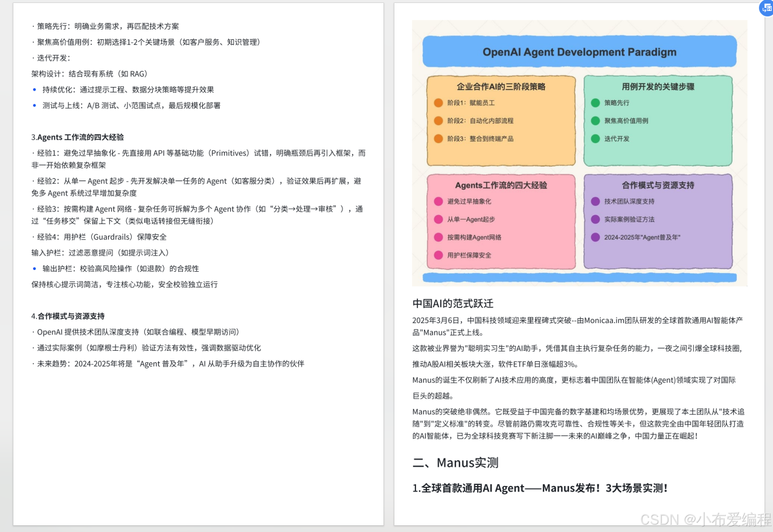This screenshot has height=532, width=773.
Task: Click the line starting '这款被业界誉为"聪明实习生"的AI助手'
Action: click(577, 348)
